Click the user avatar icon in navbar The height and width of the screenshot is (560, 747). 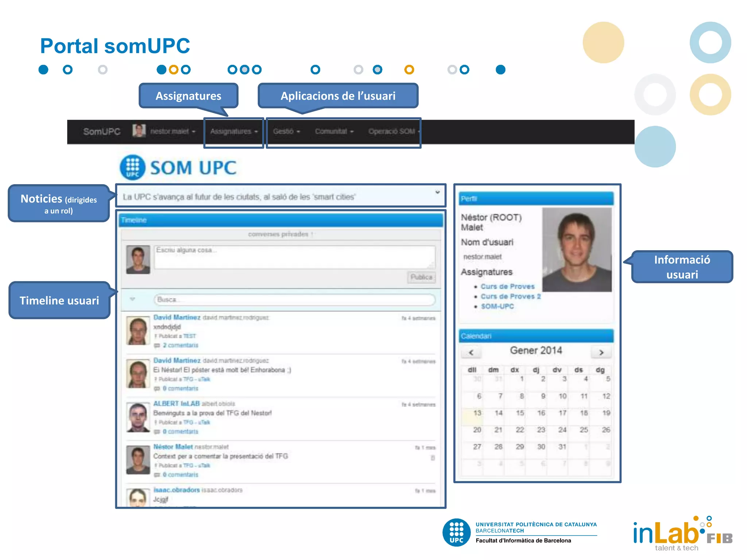(x=139, y=130)
